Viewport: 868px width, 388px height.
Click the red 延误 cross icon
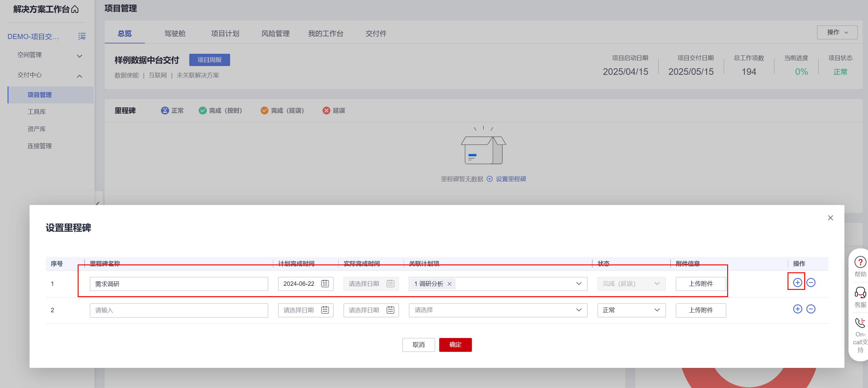pyautogui.click(x=326, y=111)
